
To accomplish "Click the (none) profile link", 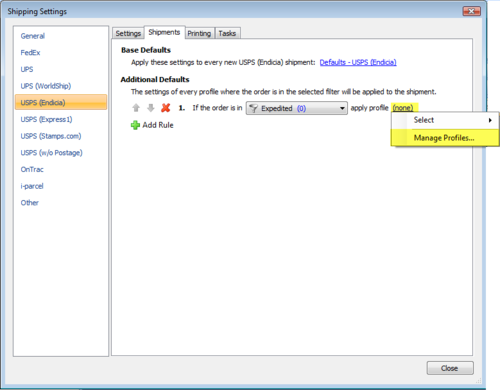I will tap(403, 108).
